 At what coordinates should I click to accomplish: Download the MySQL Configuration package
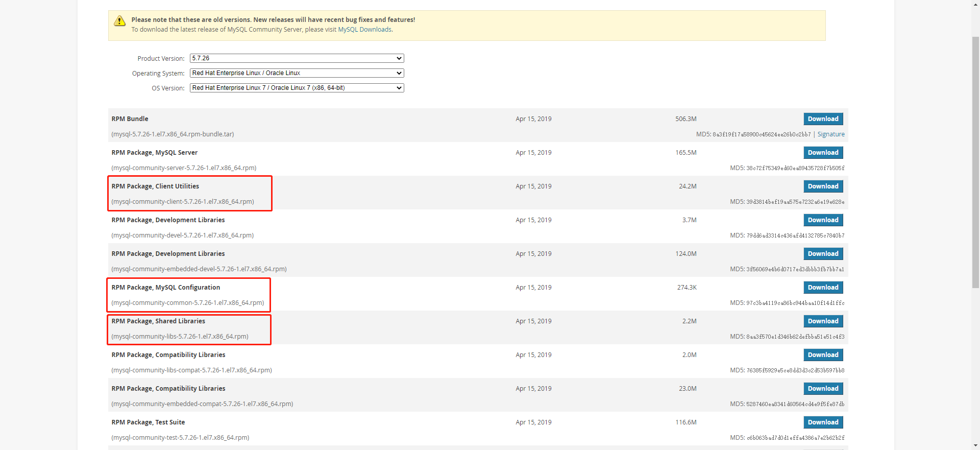tap(823, 288)
